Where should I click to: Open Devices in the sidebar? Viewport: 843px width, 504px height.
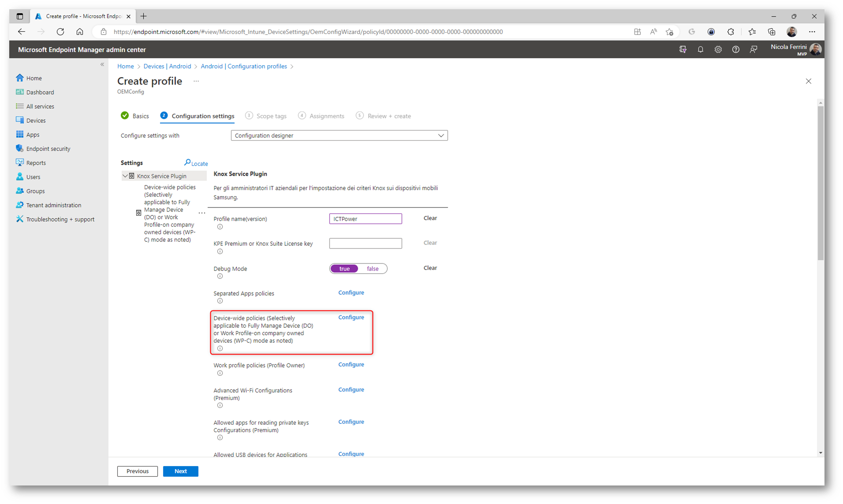point(36,120)
